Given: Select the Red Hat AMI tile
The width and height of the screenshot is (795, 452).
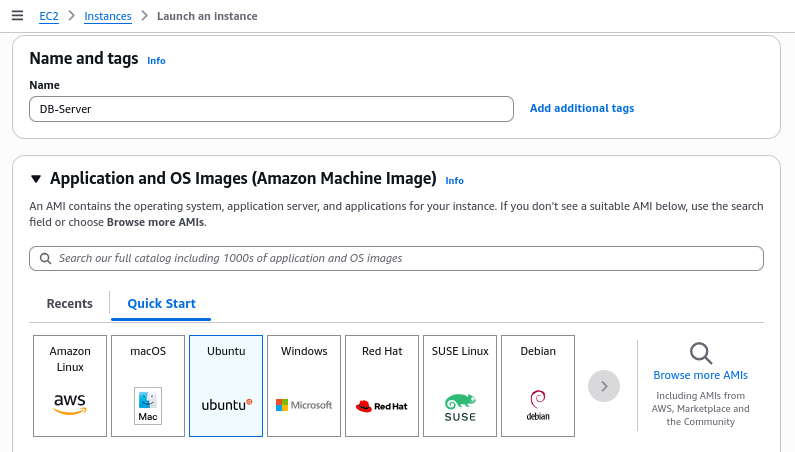Looking at the screenshot, I should (382, 386).
